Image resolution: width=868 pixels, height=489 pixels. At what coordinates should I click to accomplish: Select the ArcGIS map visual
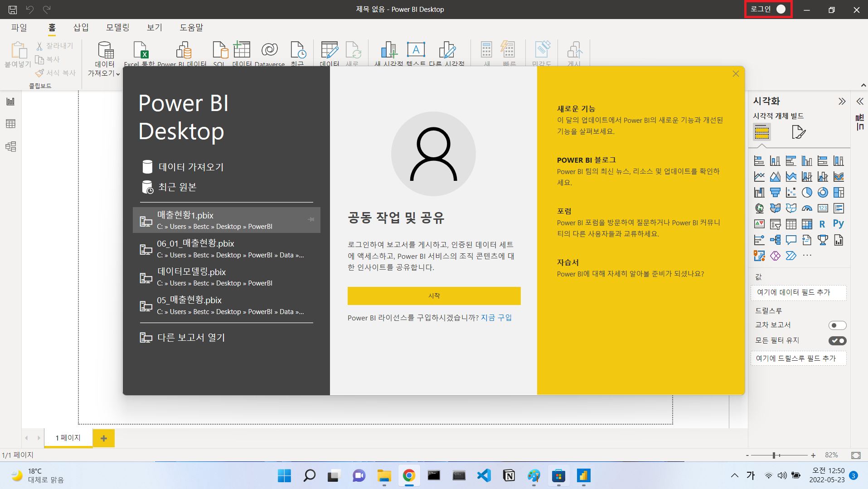pyautogui.click(x=759, y=256)
